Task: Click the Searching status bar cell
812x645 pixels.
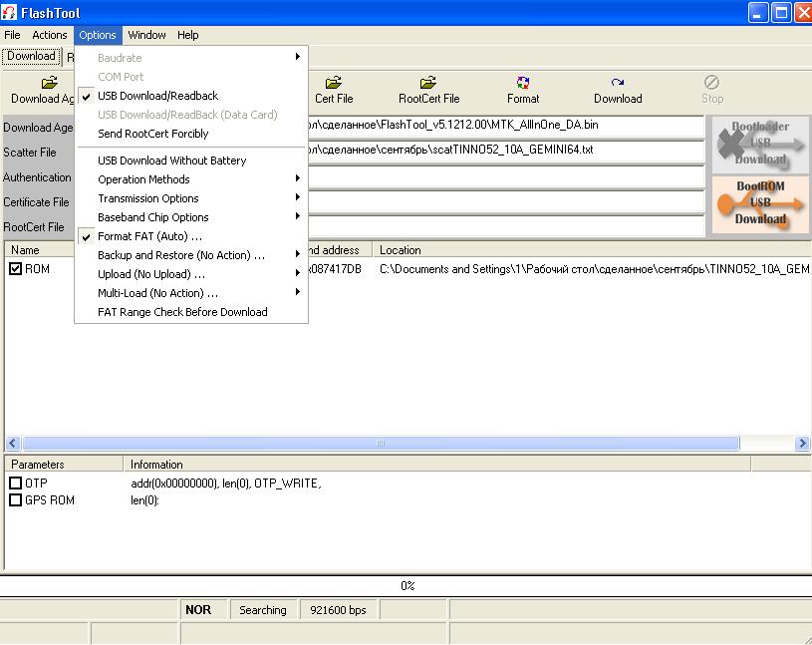Action: pos(264,610)
